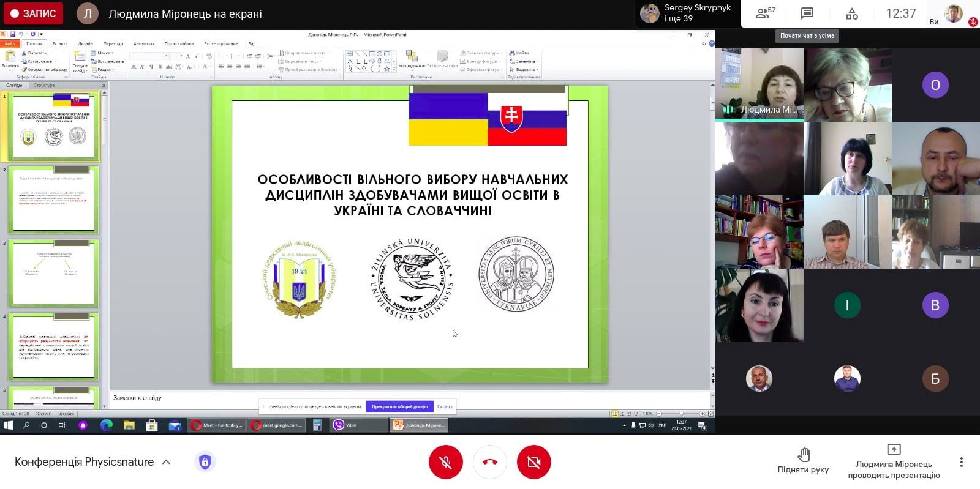This screenshot has height=489, width=980.
Task: Activate Формат по образцу painter
Action: pyautogui.click(x=44, y=69)
